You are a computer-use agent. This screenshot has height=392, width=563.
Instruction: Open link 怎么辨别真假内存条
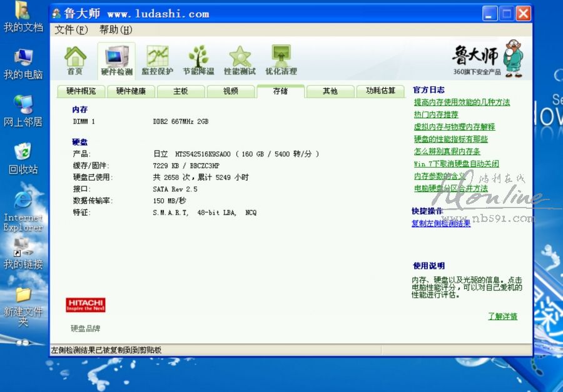click(x=447, y=151)
